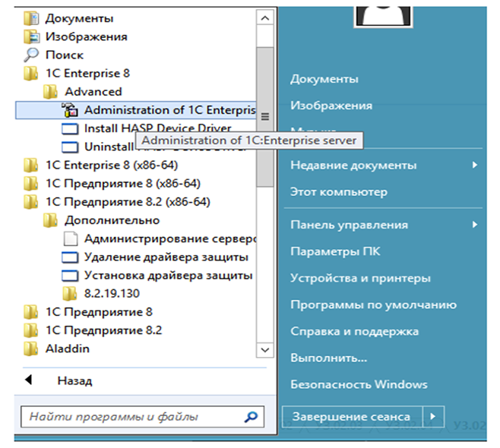Click the programs list scrollbar thumb
Image resolution: width=500 pixels, height=448 pixels.
tap(264, 117)
